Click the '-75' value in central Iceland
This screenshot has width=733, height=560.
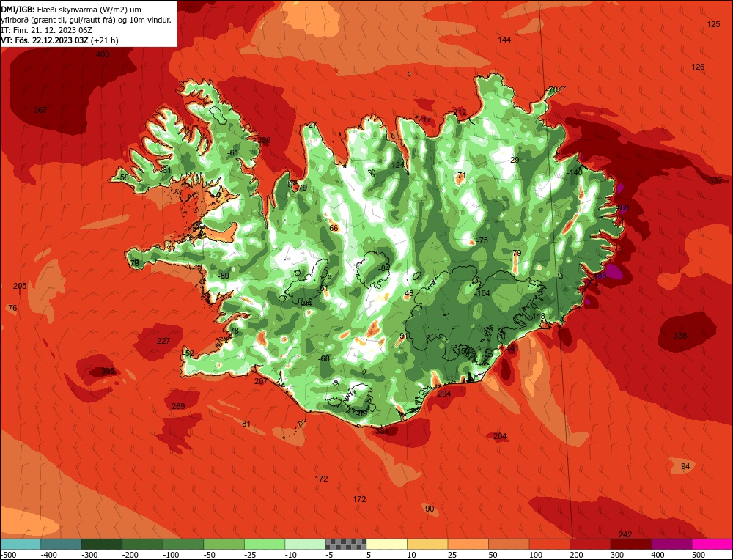pos(482,240)
